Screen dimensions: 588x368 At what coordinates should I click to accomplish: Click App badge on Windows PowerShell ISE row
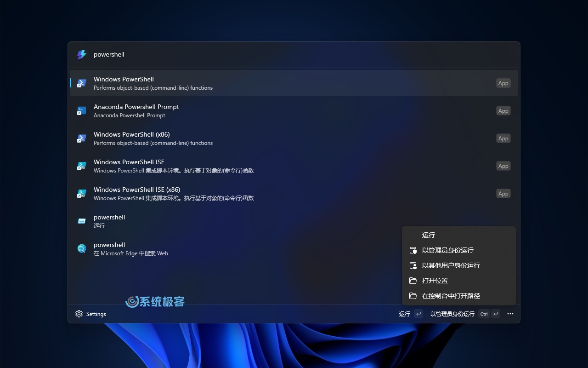coord(503,166)
